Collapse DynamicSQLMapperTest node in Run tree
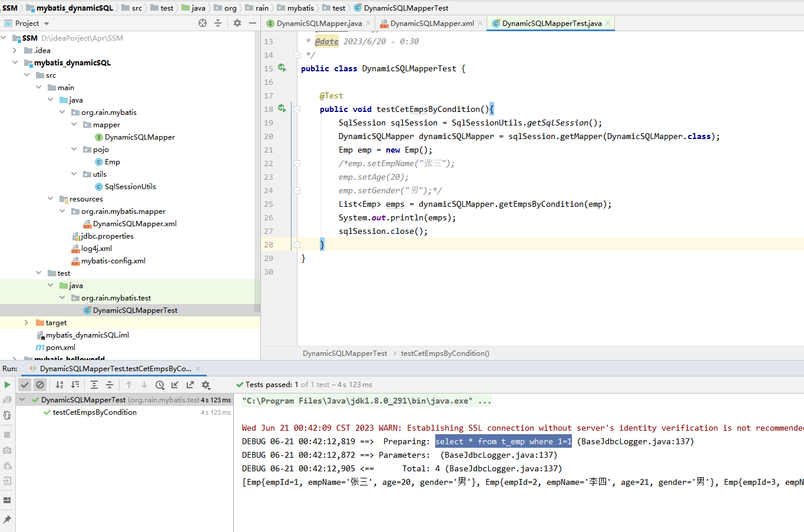This screenshot has width=804, height=532. click(x=22, y=399)
